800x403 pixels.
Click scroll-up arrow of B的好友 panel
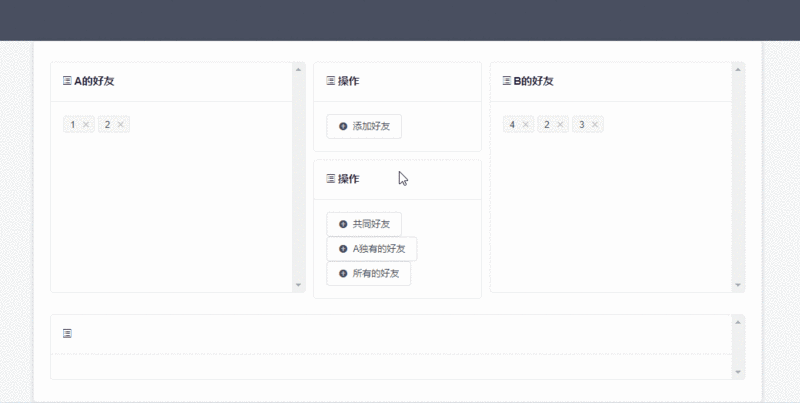[x=738, y=69]
